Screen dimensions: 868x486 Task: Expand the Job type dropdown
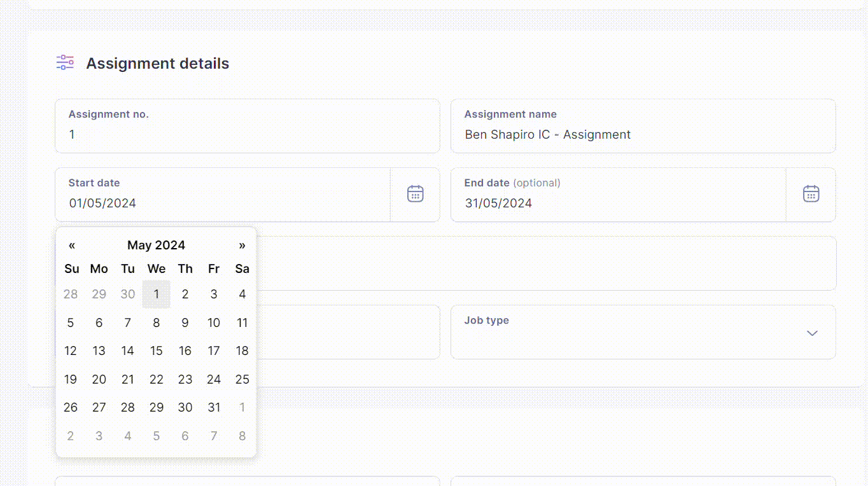click(x=643, y=332)
